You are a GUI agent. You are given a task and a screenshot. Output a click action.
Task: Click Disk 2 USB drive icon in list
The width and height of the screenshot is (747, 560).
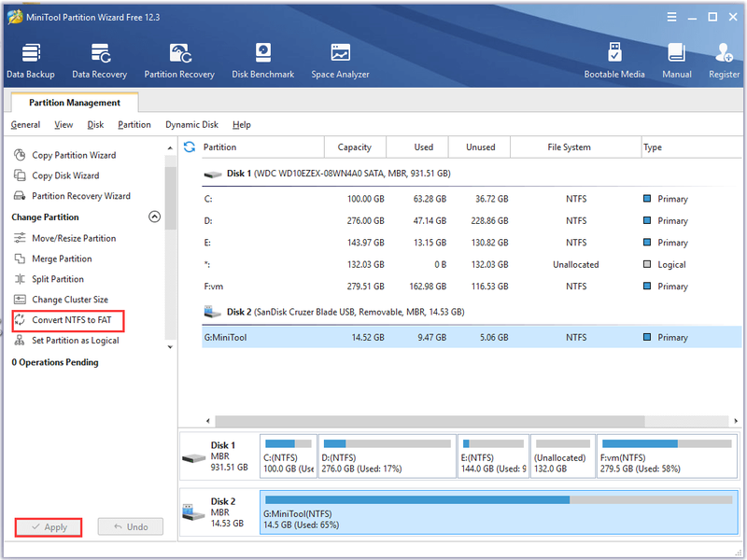pos(213,313)
